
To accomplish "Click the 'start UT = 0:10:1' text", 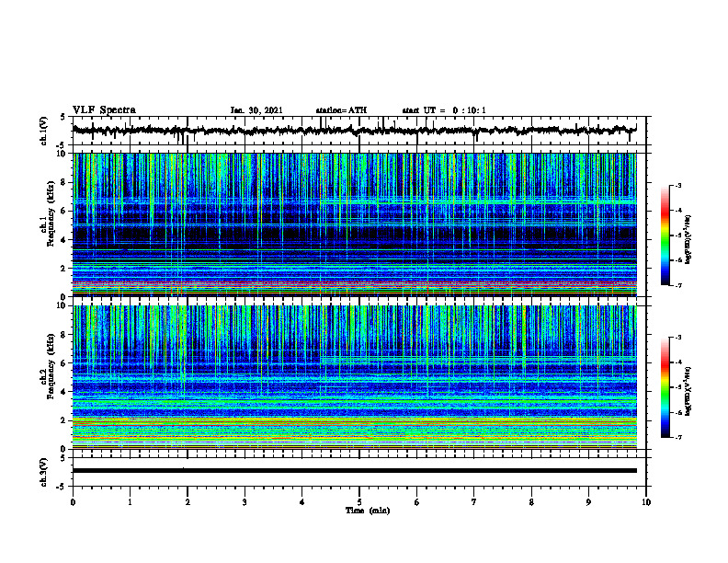I will point(444,110).
